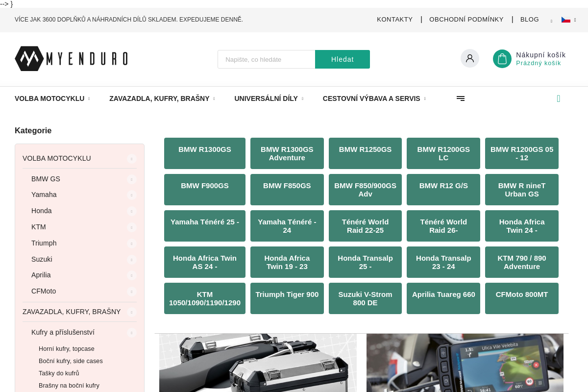Expand the CFMoto sidebar arrow

tap(131, 292)
